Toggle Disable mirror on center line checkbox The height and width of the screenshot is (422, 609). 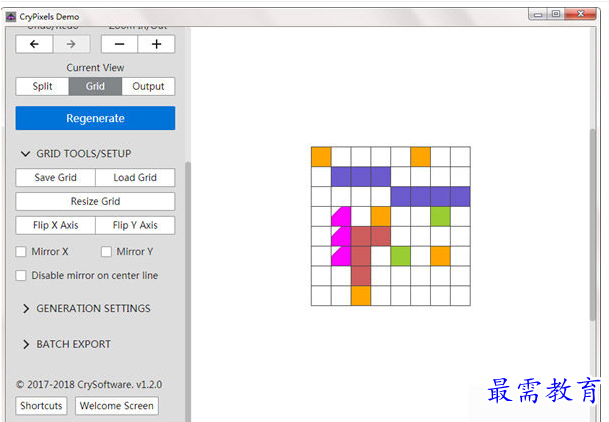tap(21, 276)
